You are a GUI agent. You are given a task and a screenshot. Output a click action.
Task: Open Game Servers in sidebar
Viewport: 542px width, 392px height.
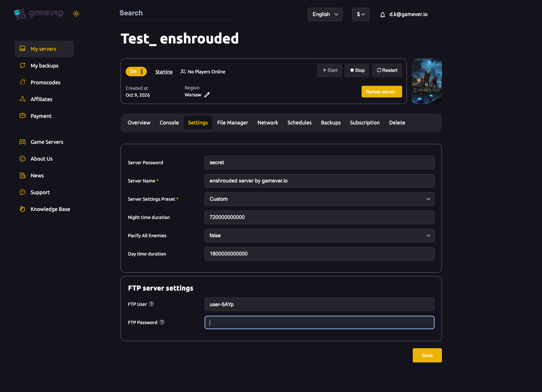point(45,142)
